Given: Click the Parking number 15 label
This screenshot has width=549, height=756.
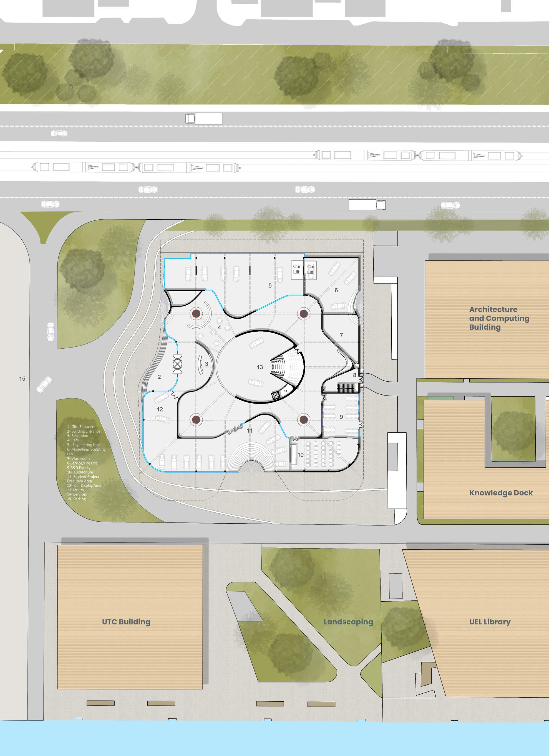Looking at the screenshot, I should click(x=22, y=379).
